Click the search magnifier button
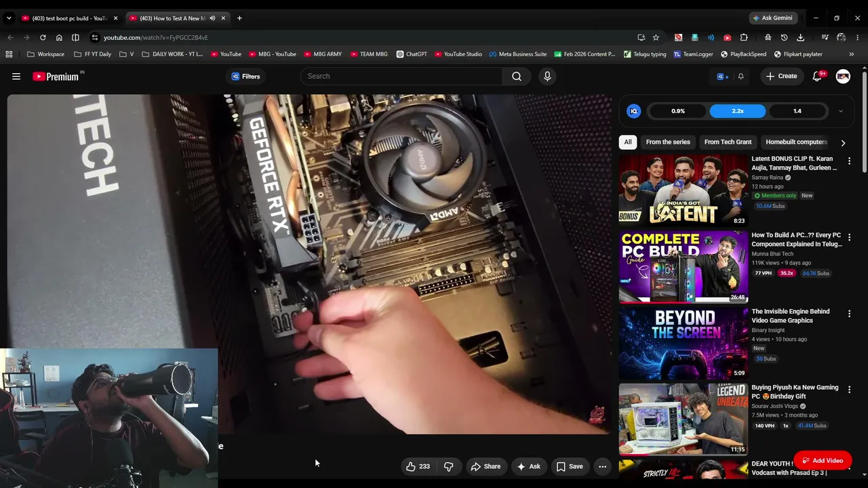The image size is (868, 488). pos(517,77)
